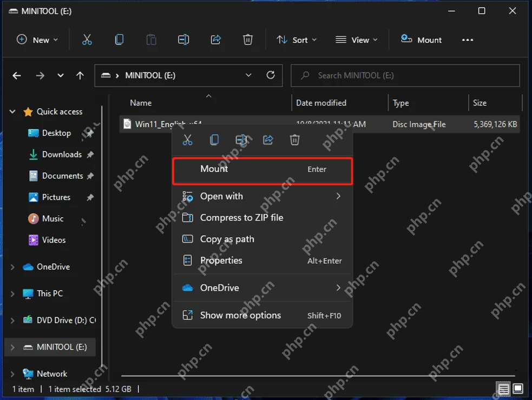Screen dimensions: 532x400
Task: Choose Open with from the context menu
Action: click(x=262, y=196)
